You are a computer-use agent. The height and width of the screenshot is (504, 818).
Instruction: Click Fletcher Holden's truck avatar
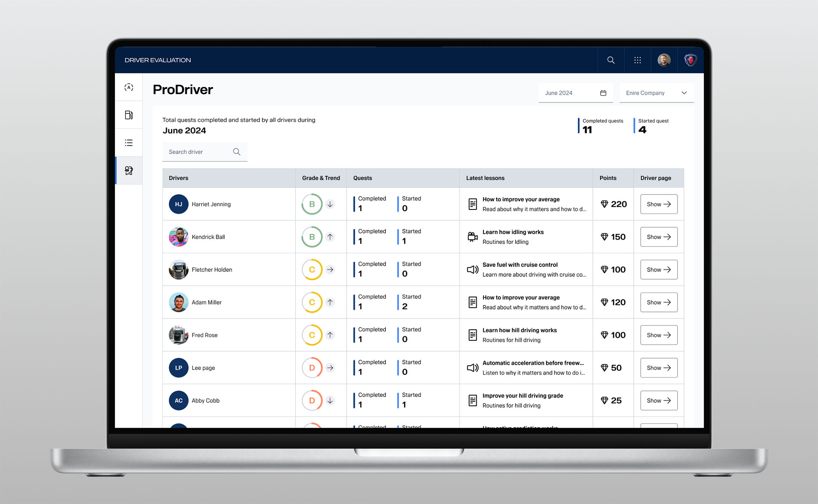[x=178, y=269]
